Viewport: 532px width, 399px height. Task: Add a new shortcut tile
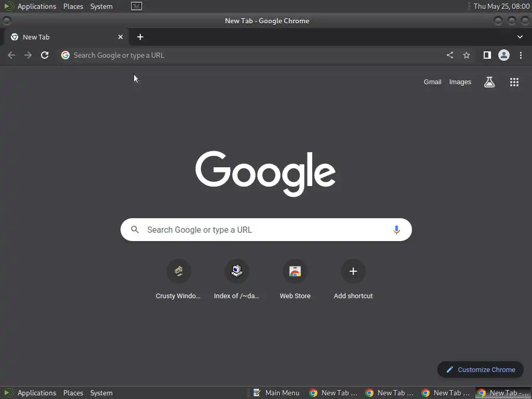coord(353,279)
